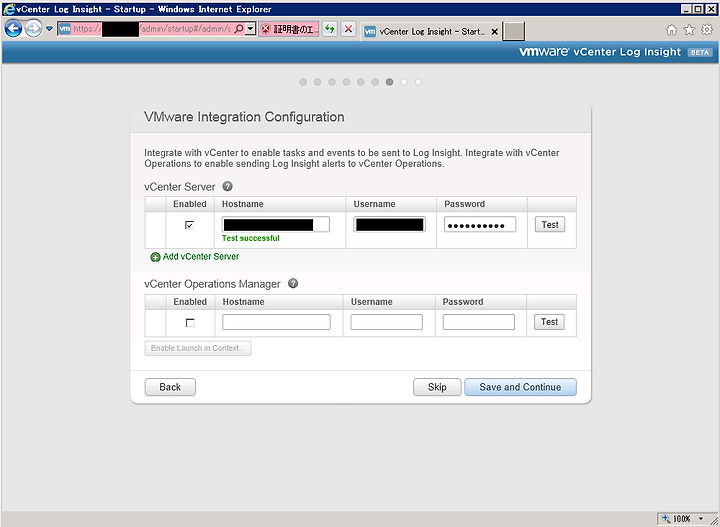The image size is (720, 527).
Task: Click the green Refresh page icon
Action: (330, 29)
